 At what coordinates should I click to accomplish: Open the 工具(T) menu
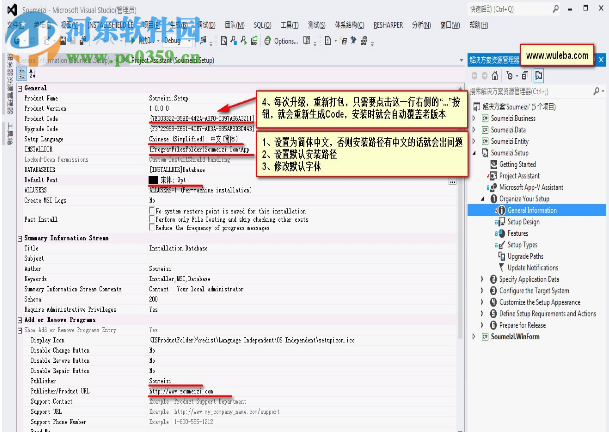click(x=289, y=25)
